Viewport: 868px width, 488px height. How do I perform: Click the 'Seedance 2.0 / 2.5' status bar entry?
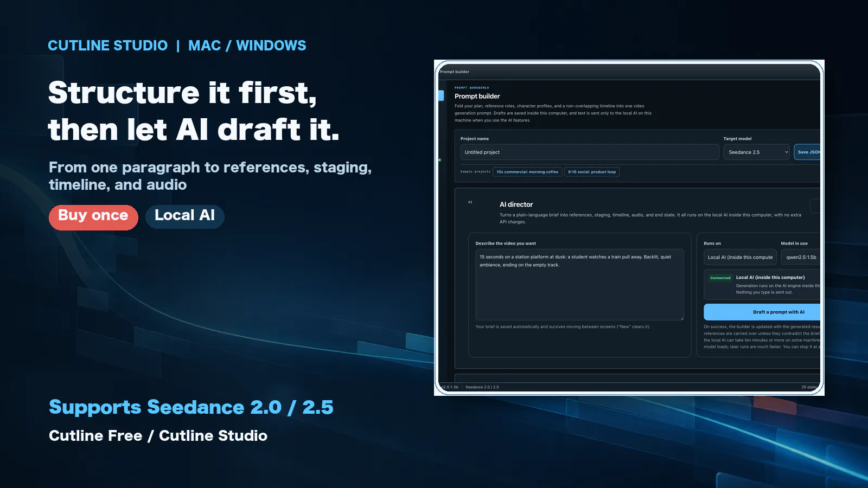482,387
